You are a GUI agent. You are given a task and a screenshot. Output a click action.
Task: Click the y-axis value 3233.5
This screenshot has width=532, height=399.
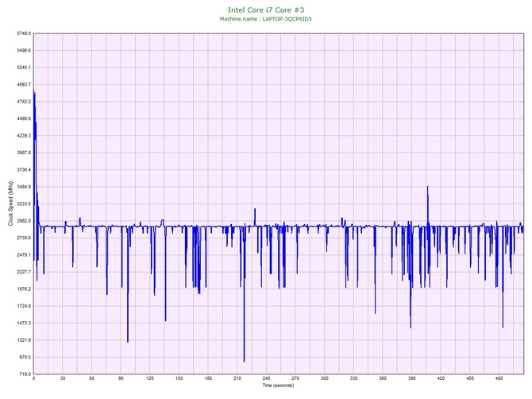click(24, 204)
